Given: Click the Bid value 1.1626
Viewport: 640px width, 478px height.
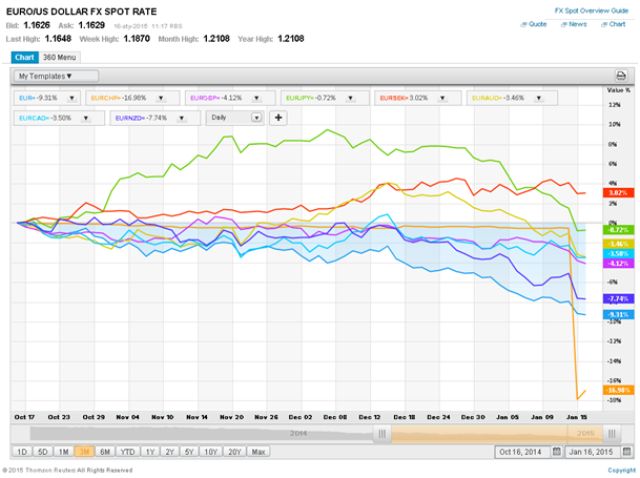Looking at the screenshot, I should pyautogui.click(x=37, y=25).
